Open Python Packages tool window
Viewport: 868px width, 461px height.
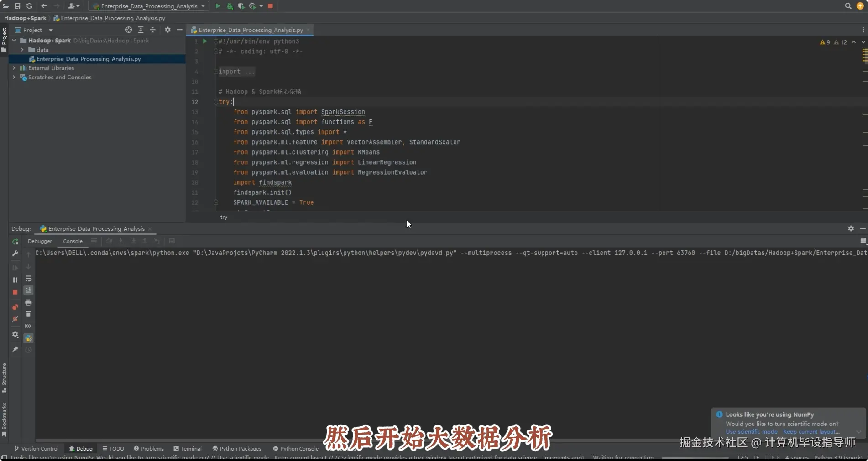(x=237, y=449)
